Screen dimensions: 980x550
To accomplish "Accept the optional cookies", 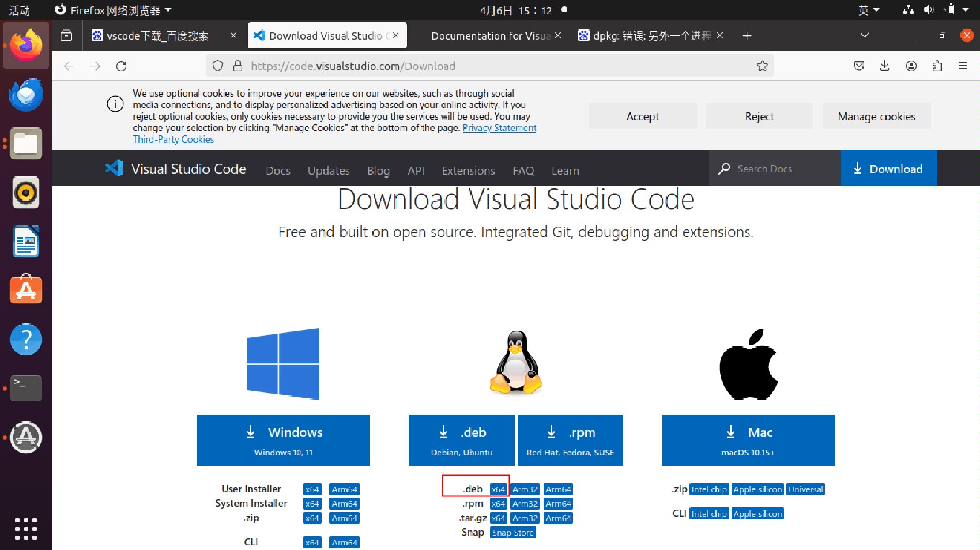I will click(x=643, y=116).
